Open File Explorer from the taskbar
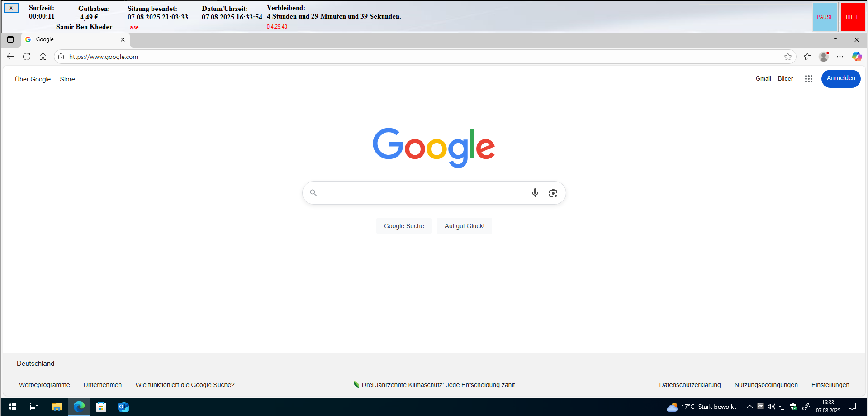This screenshot has width=868, height=417. [57, 407]
